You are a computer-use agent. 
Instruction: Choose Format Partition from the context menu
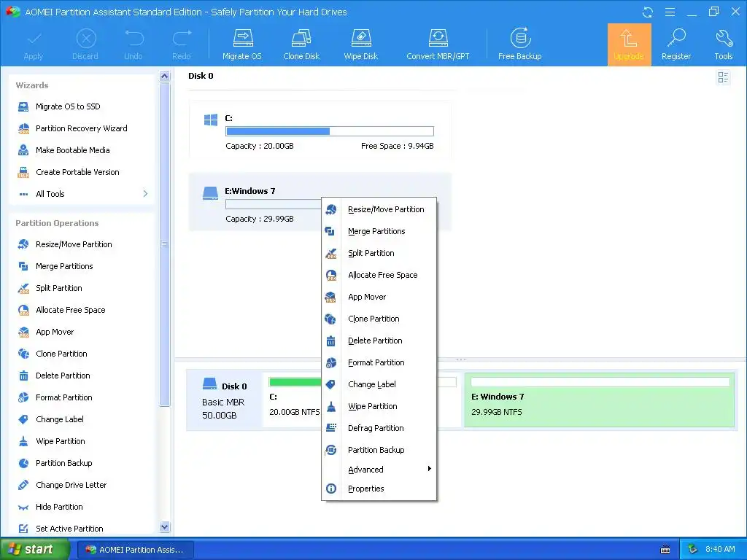(x=379, y=363)
